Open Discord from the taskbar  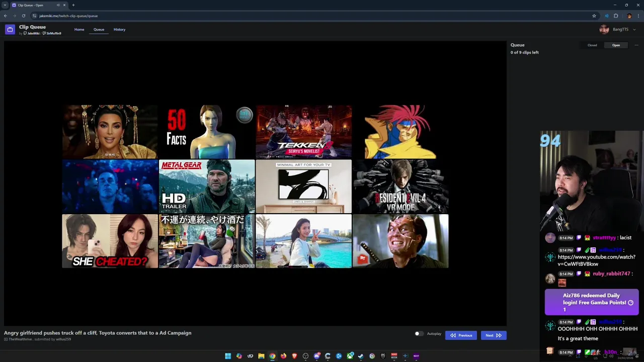click(316, 356)
